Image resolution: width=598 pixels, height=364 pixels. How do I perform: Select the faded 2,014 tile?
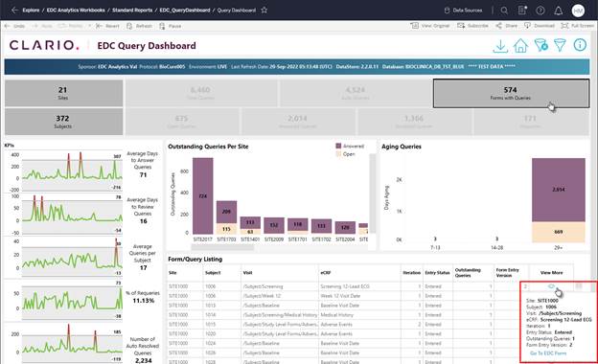point(298,122)
